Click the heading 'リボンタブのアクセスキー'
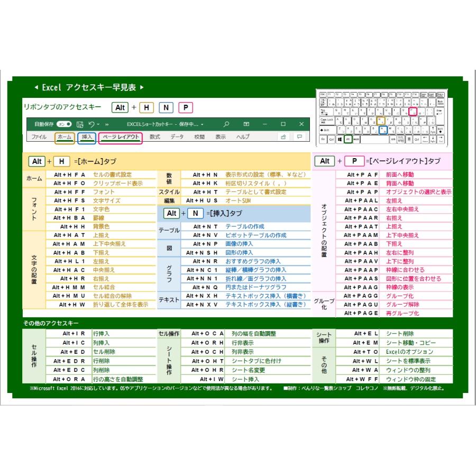Image resolution: width=476 pixels, height=476 pixels. click(x=62, y=107)
